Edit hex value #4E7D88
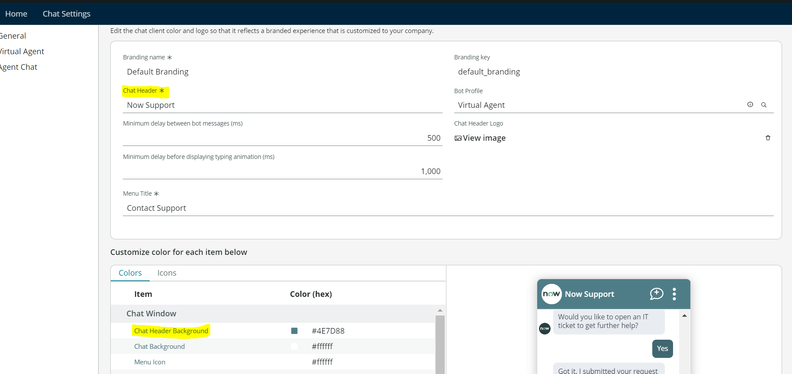This screenshot has width=792, height=374. coord(328,331)
